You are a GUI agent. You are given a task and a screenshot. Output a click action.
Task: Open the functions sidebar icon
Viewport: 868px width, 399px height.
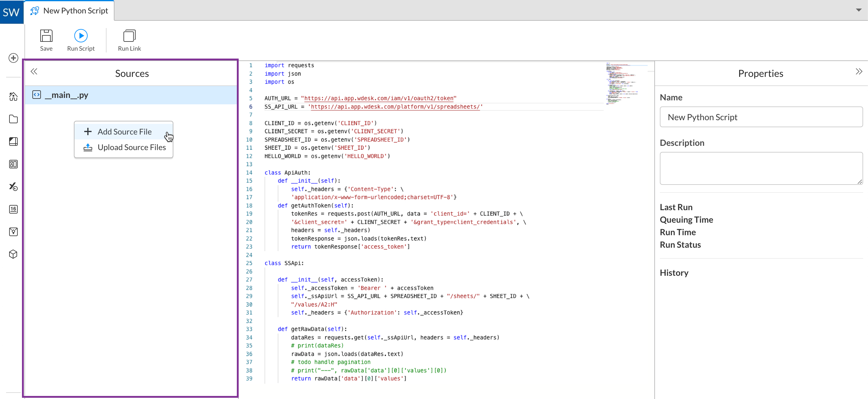click(x=13, y=187)
